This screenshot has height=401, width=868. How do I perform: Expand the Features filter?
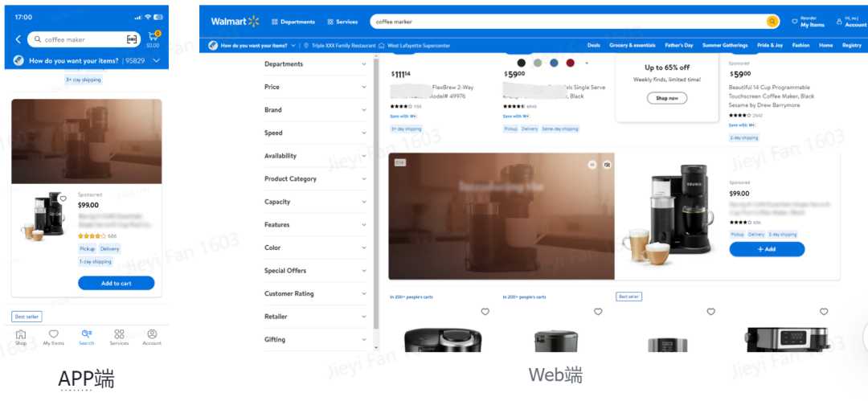(x=315, y=225)
